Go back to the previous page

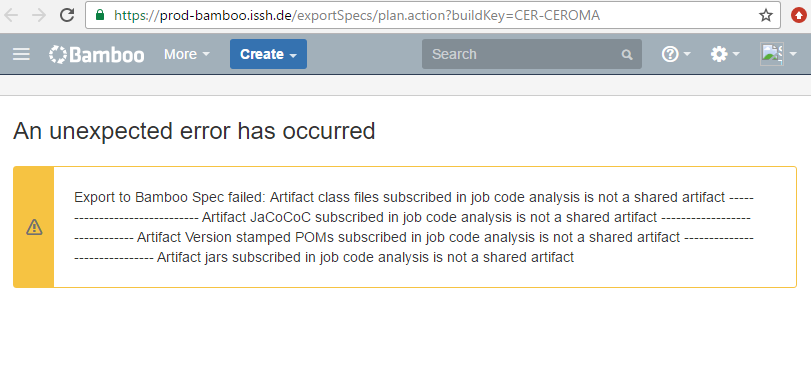pos(11,15)
